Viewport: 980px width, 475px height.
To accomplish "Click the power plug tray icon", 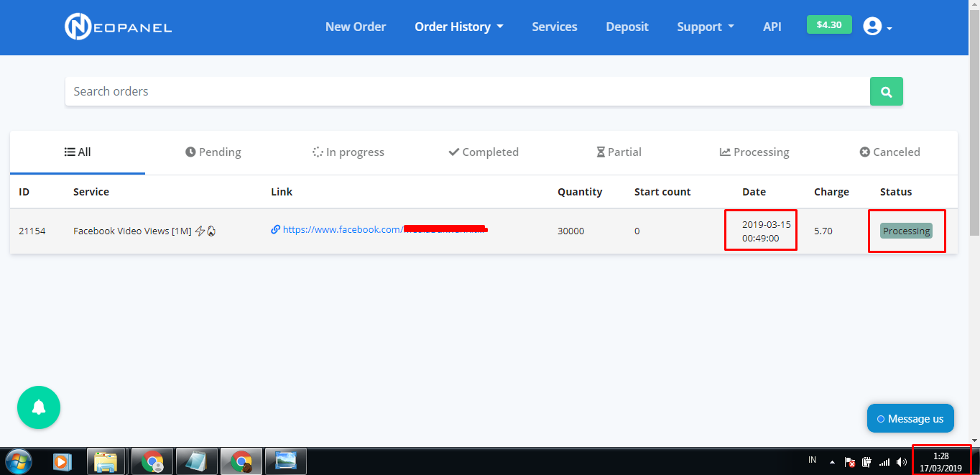I will pos(867,462).
